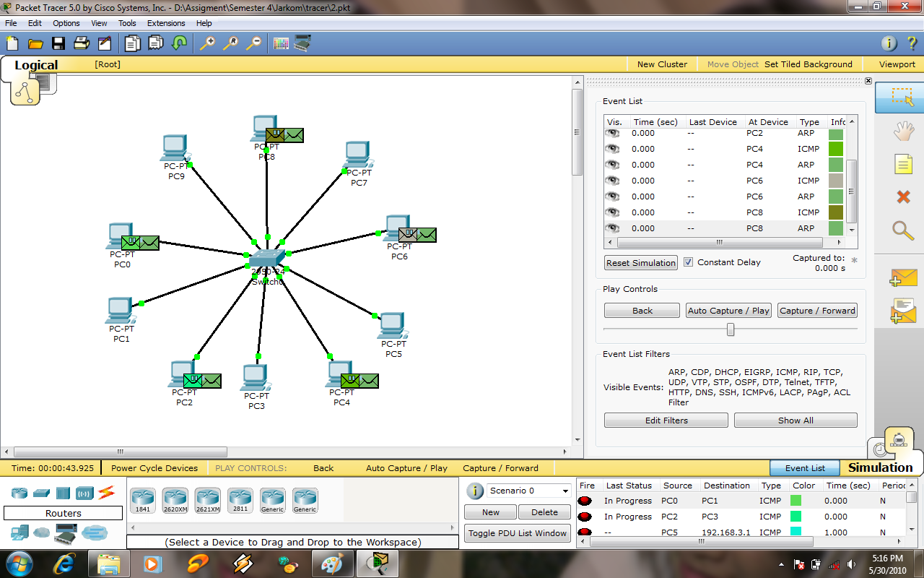Click the Fire toggle for the PC0 scenario
This screenshot has width=924, height=578.
(586, 500)
